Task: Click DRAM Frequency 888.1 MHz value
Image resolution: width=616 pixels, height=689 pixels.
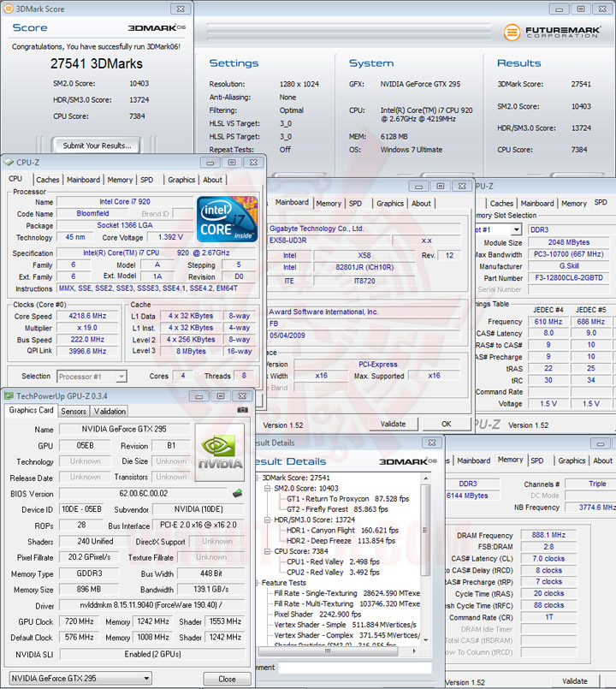Action: pyautogui.click(x=548, y=535)
